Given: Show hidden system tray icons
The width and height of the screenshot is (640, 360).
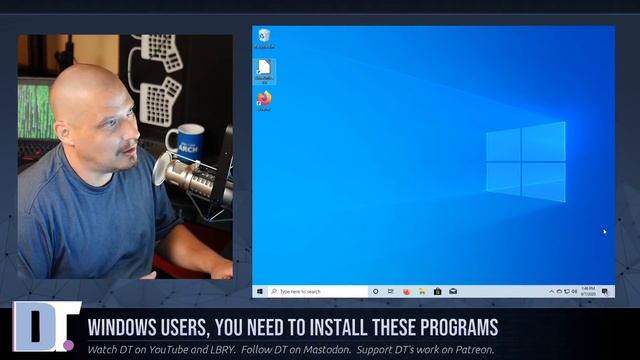Looking at the screenshot, I should point(551,291).
